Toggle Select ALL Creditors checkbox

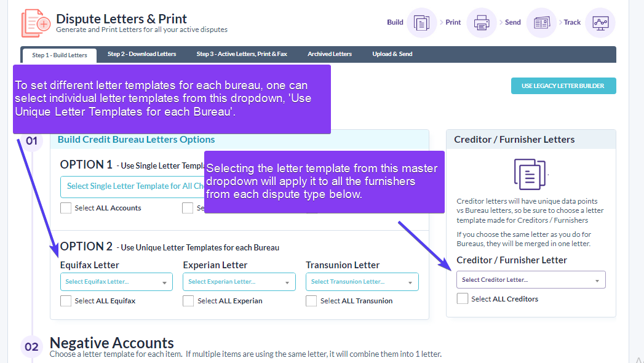tap(463, 298)
